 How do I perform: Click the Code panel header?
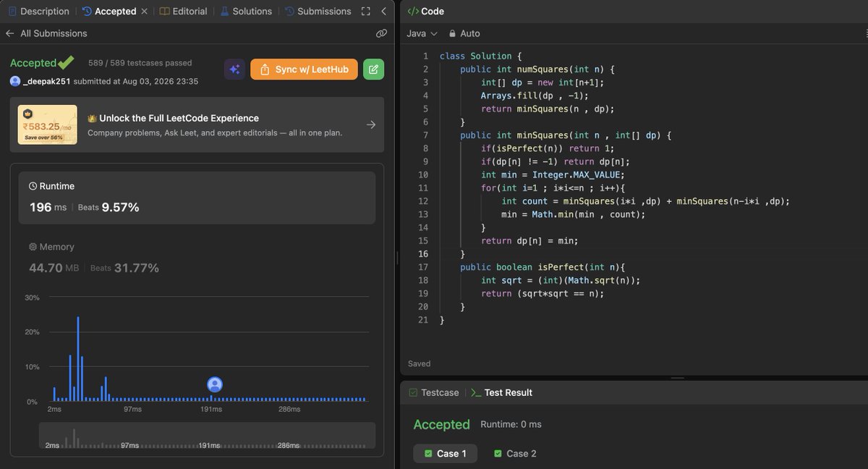pos(426,12)
